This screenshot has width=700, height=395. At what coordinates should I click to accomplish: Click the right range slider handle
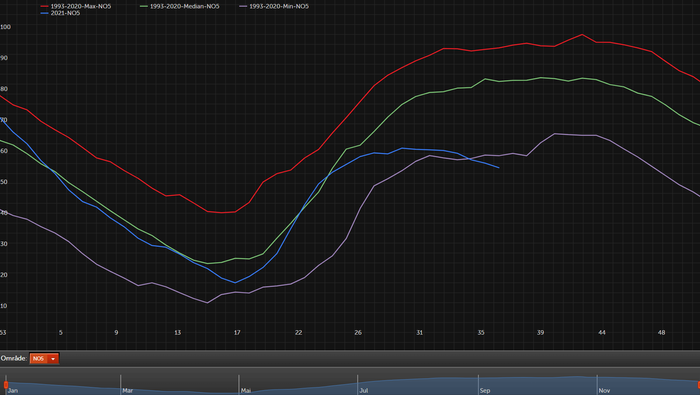[x=698, y=385]
